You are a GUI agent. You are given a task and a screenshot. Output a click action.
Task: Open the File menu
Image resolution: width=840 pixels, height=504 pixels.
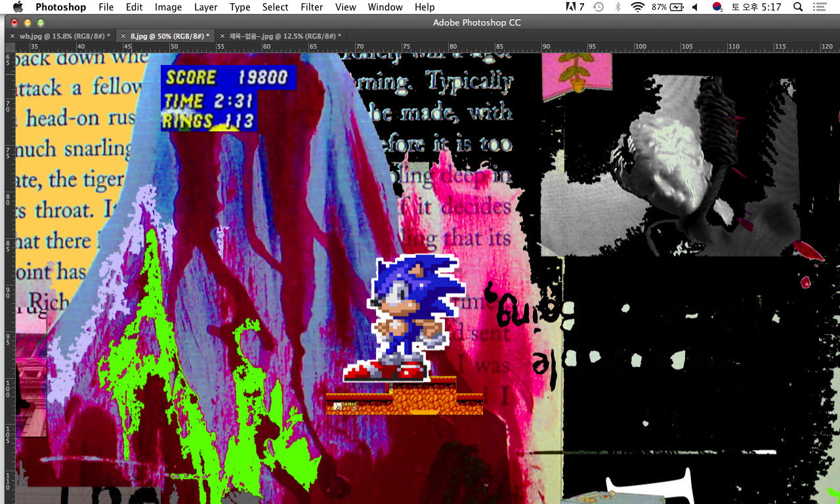coord(106,7)
